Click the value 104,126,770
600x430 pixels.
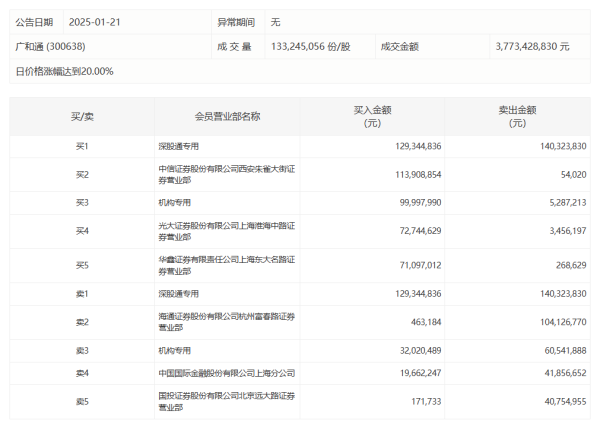563,322
